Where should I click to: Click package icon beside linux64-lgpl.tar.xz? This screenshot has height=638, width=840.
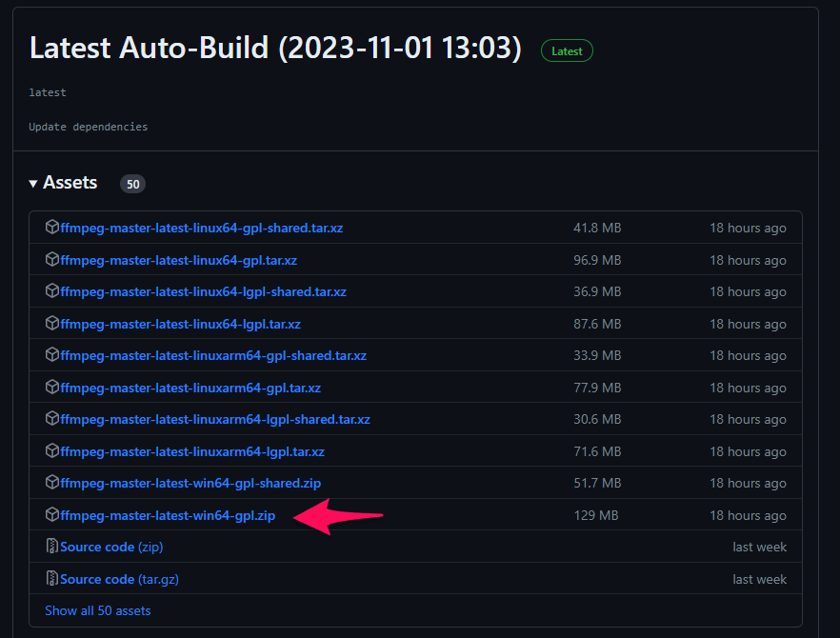(x=52, y=323)
